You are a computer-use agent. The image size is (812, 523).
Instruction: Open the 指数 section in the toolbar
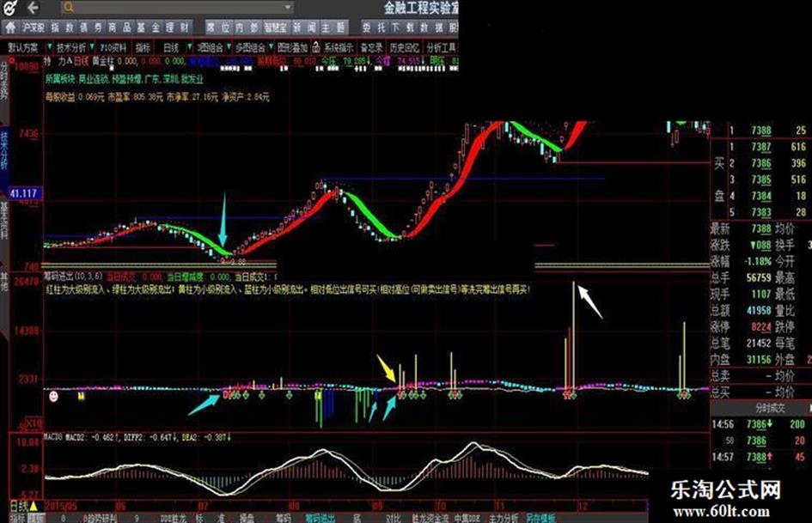pyautogui.click(x=62, y=27)
